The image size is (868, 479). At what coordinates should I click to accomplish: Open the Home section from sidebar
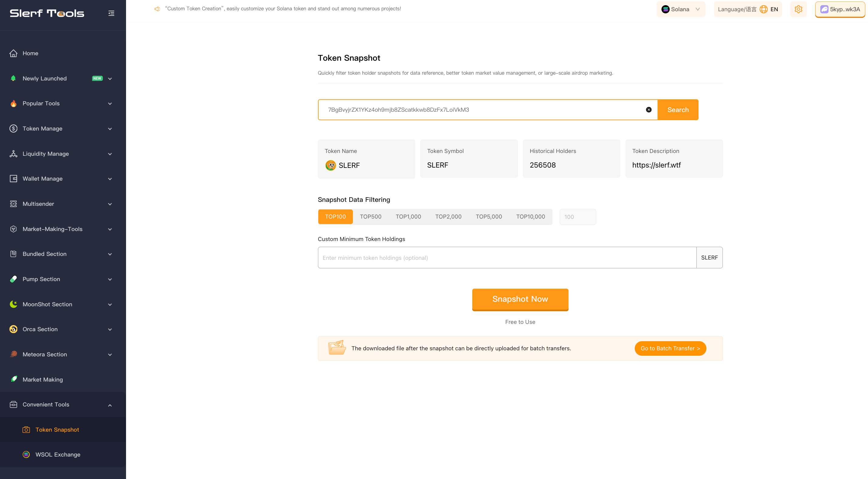tap(30, 53)
